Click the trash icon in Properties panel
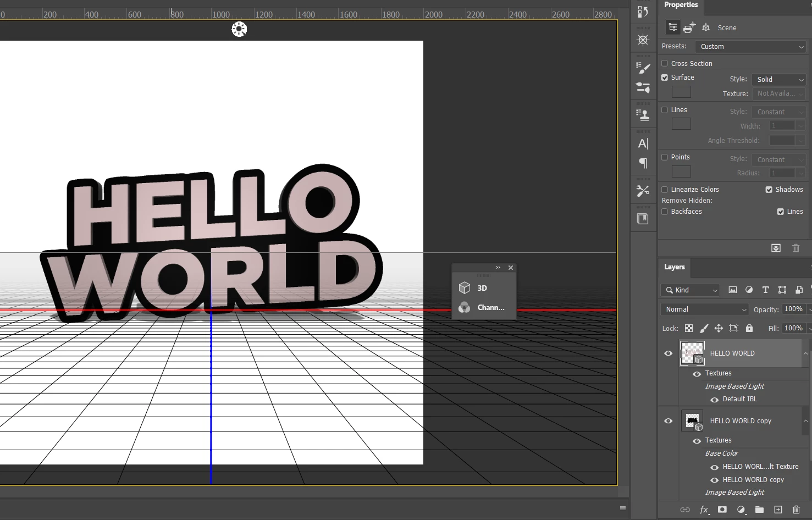Image resolution: width=812 pixels, height=520 pixels. (x=796, y=248)
